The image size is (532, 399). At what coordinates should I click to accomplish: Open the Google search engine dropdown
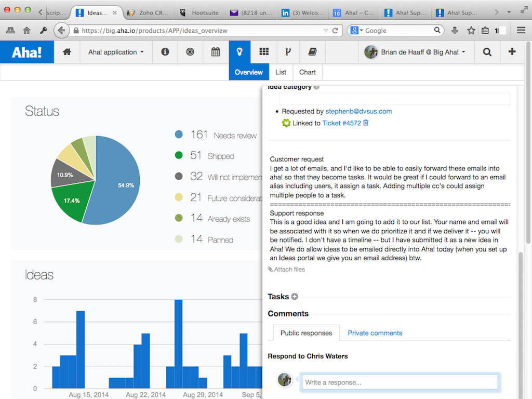pyautogui.click(x=357, y=31)
